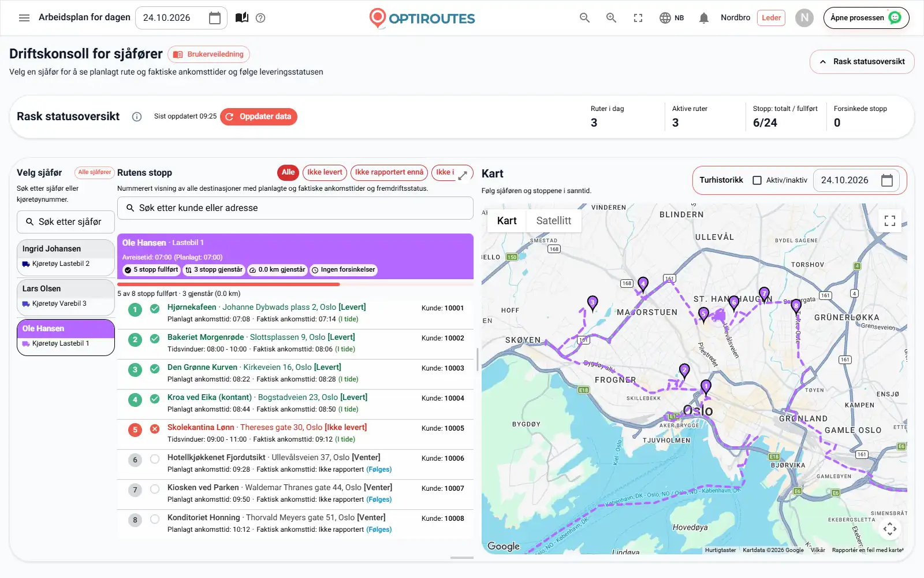Click red not-delivered icon for Skolekantina Lønn
This screenshot has height=578, width=924.
(x=155, y=429)
